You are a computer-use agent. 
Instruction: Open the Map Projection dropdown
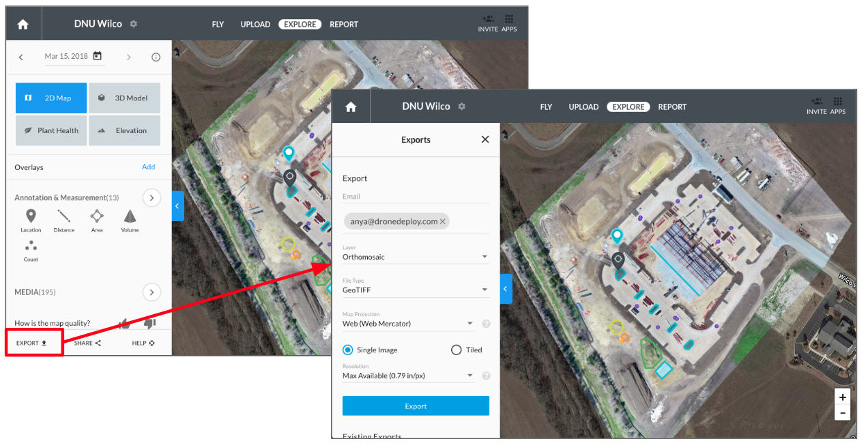point(408,324)
